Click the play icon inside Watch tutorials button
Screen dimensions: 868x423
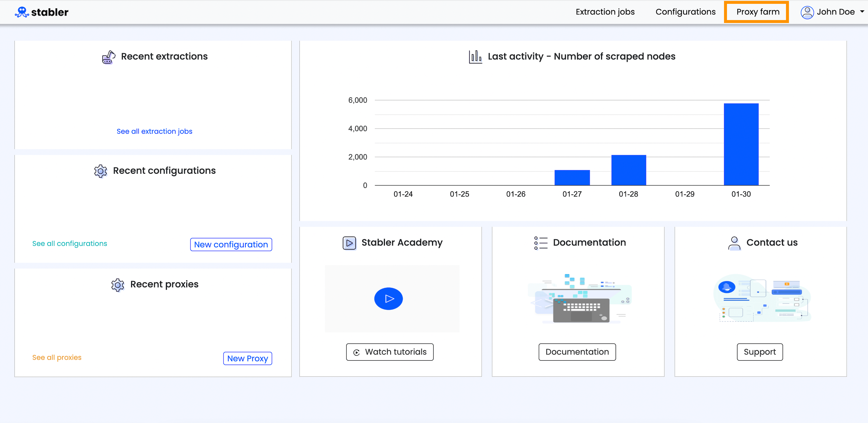pyautogui.click(x=356, y=352)
